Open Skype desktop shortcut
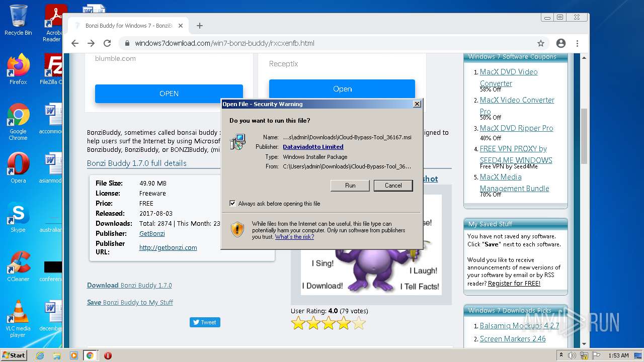The width and height of the screenshot is (644, 362). (18, 217)
